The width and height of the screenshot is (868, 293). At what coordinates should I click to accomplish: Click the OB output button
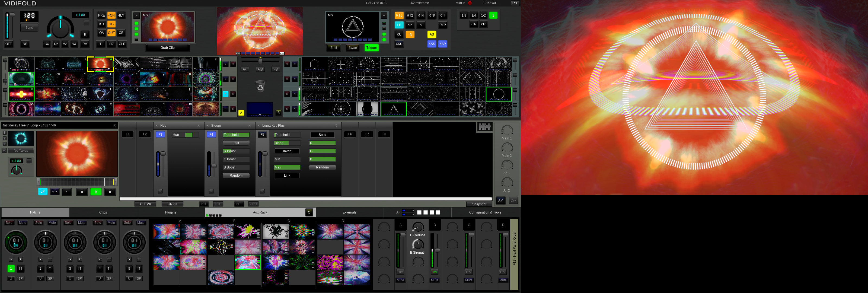pos(121,33)
